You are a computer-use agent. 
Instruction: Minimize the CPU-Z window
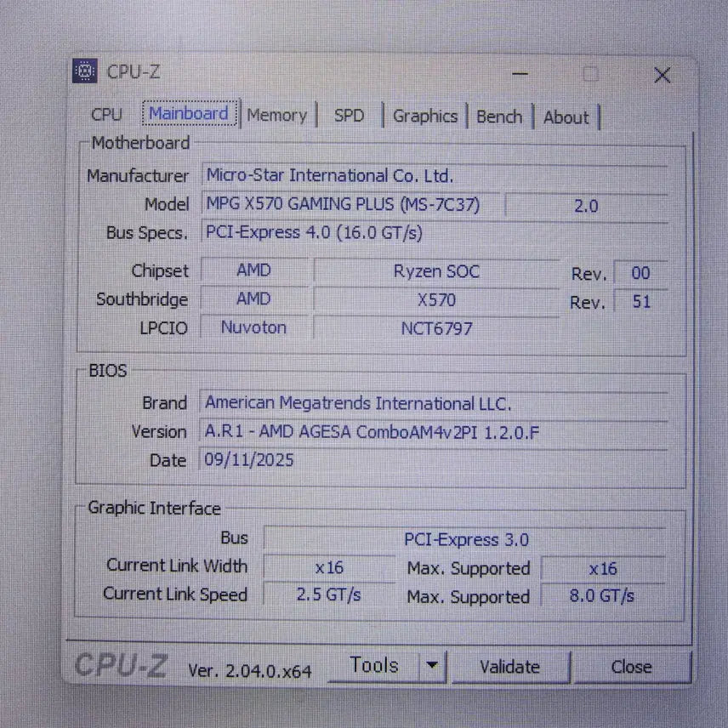(x=520, y=73)
